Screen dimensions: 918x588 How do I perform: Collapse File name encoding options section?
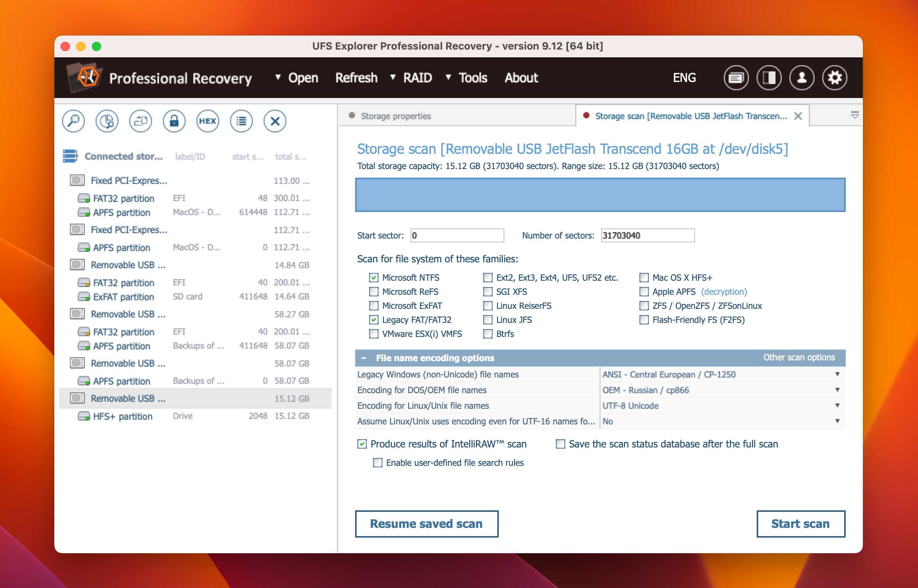(x=364, y=358)
